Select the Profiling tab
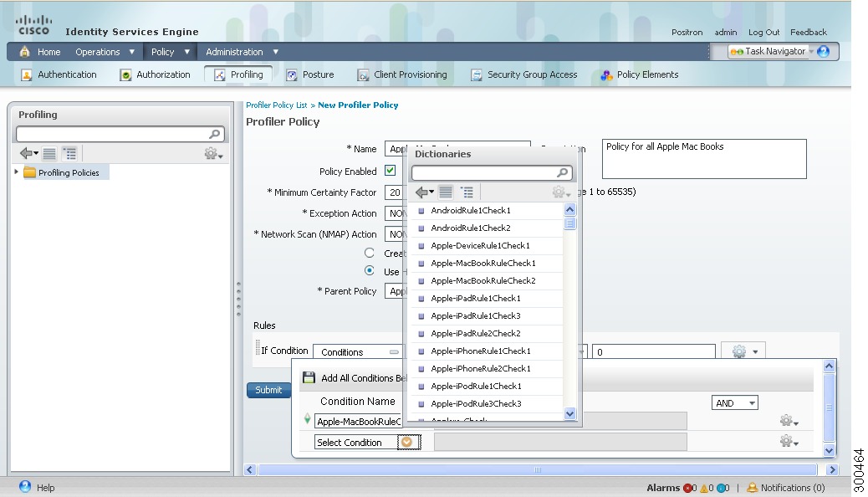This screenshot has width=868, height=497. point(238,74)
